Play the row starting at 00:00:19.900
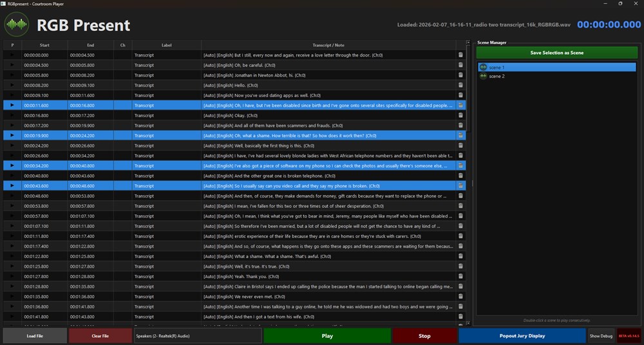 (12, 135)
